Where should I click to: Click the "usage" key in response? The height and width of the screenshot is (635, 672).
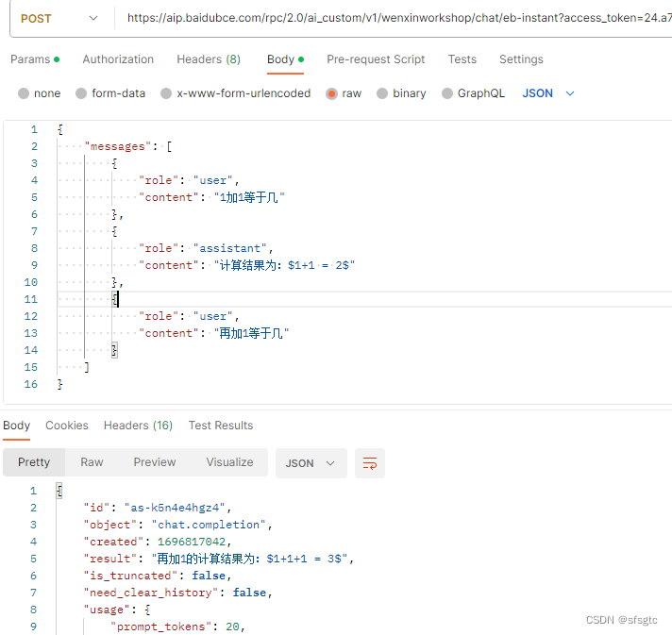click(x=108, y=610)
